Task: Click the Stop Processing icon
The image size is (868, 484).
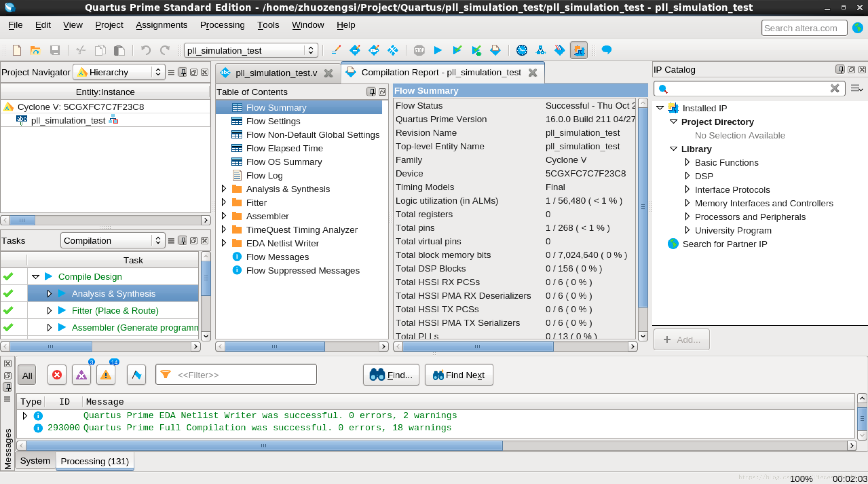Action: [x=419, y=51]
